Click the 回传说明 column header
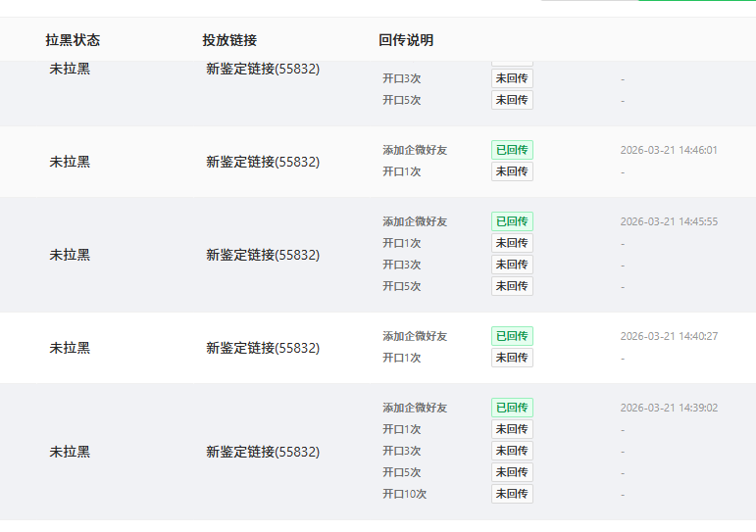The width and height of the screenshot is (756, 532). tap(406, 40)
